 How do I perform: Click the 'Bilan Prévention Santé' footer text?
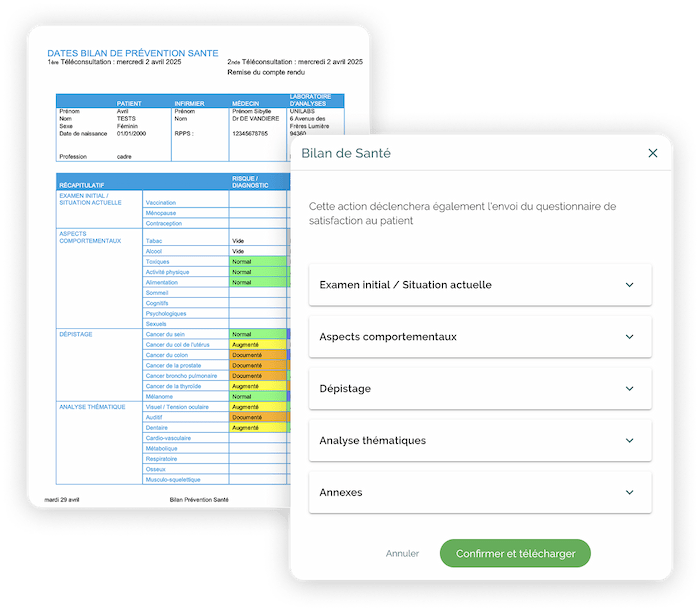click(x=199, y=500)
